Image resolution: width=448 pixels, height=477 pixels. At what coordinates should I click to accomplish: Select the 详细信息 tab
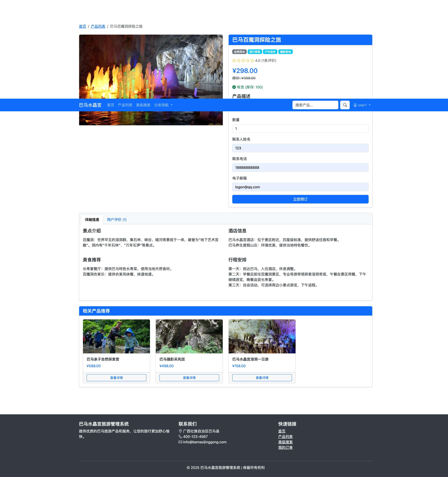click(92, 220)
